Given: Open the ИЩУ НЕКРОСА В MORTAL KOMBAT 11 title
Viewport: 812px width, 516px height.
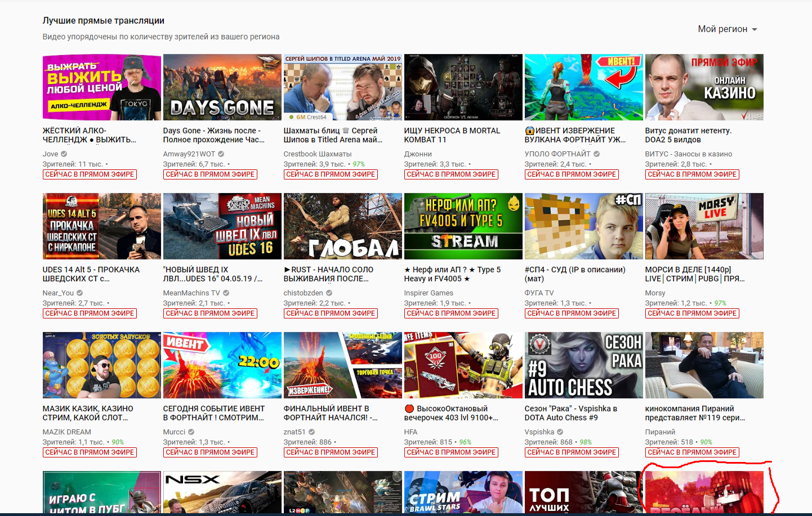Looking at the screenshot, I should 452,135.
